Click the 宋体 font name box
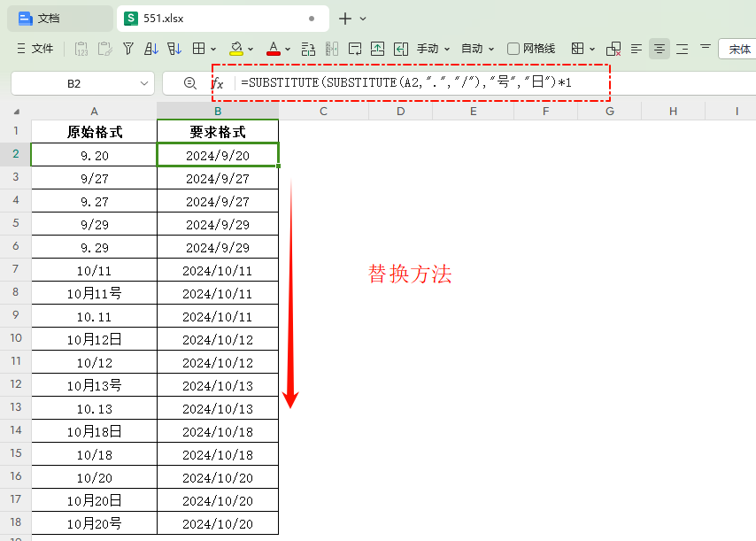Image resolution: width=756 pixels, height=541 pixels. tap(737, 49)
